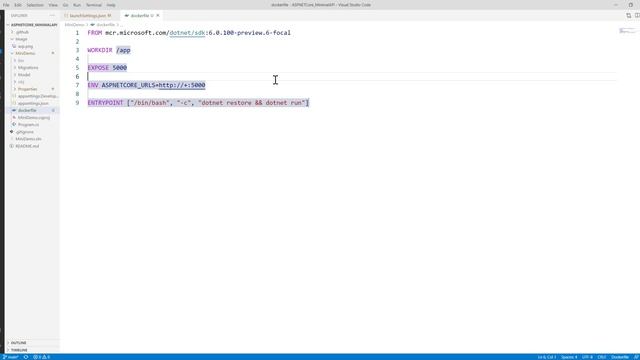Open Explorer panel more actions ellipsis
Image resolution: width=640 pixels, height=360 pixels.
[x=52, y=16]
